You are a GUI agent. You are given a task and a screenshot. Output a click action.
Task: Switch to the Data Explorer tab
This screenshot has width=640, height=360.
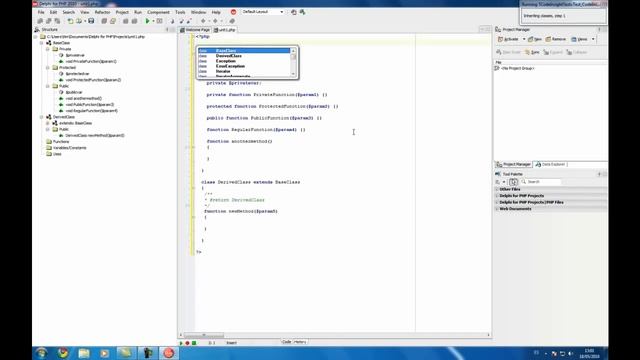(551, 164)
